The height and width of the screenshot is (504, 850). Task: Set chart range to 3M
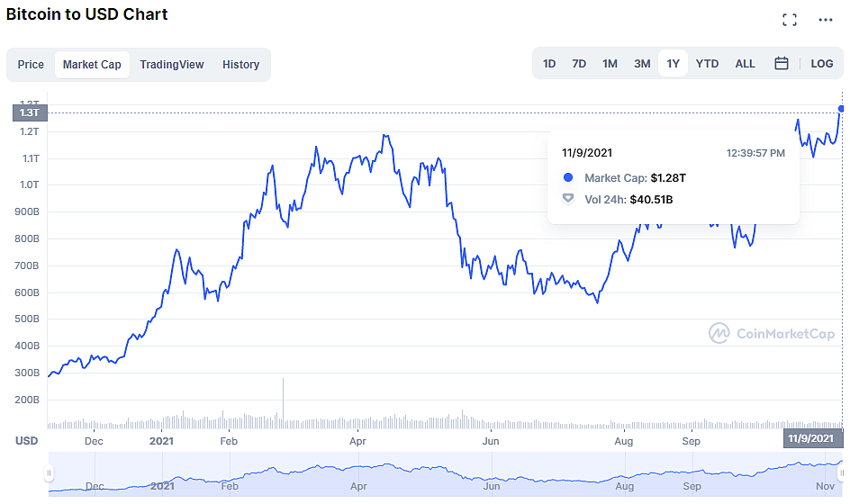click(x=642, y=63)
